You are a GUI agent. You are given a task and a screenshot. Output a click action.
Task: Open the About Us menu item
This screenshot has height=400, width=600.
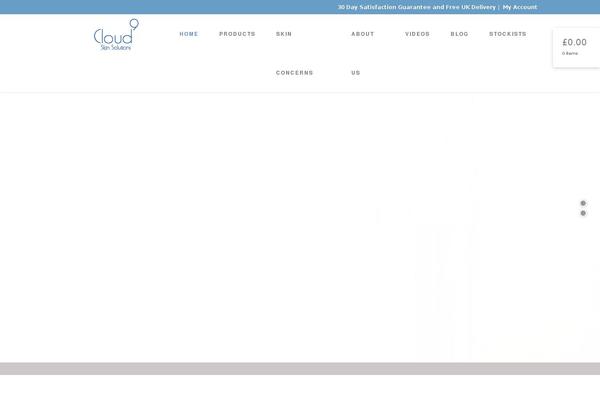pyautogui.click(x=363, y=53)
